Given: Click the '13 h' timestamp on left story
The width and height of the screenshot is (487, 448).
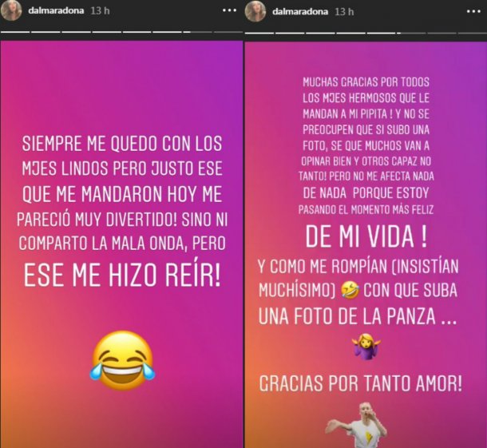Looking at the screenshot, I should tap(100, 10).
